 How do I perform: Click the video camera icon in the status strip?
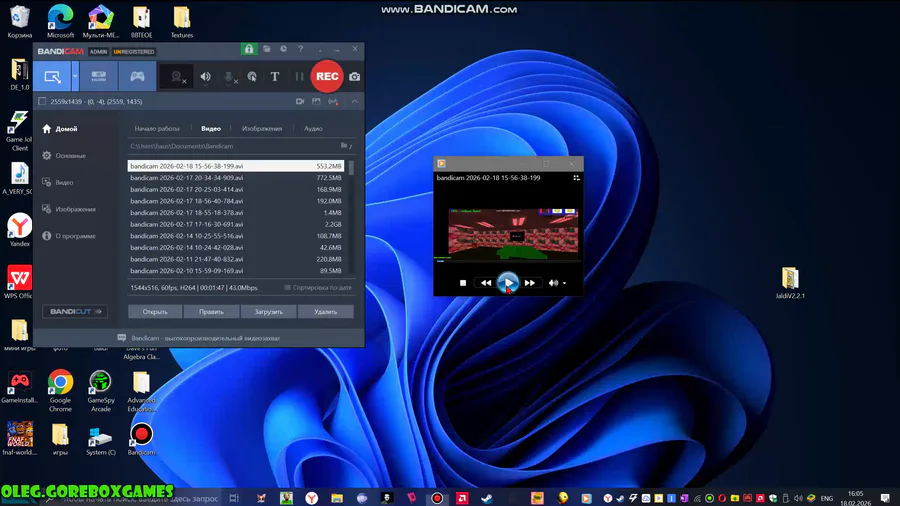point(300,102)
